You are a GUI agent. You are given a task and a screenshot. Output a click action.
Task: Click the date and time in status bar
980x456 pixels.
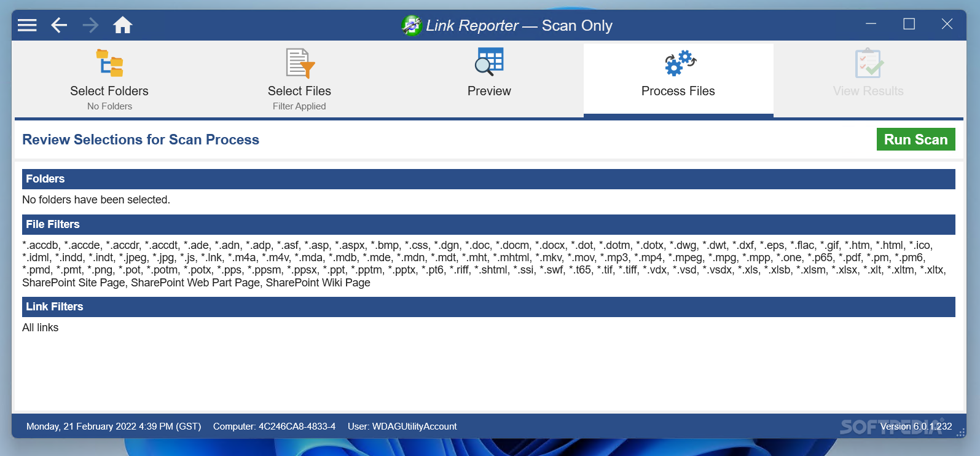click(x=114, y=427)
